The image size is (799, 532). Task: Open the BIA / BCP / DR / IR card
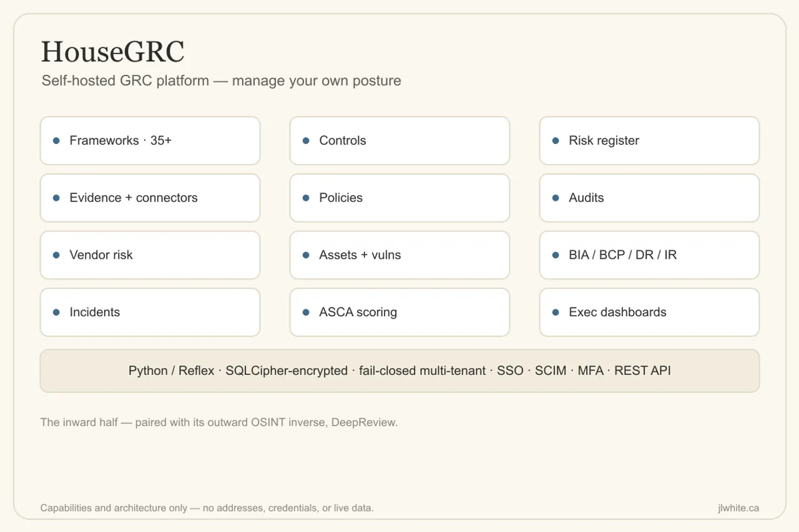(x=649, y=255)
